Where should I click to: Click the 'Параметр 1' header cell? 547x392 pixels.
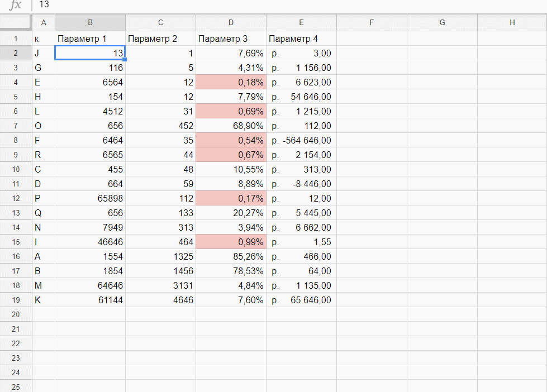(x=90, y=39)
